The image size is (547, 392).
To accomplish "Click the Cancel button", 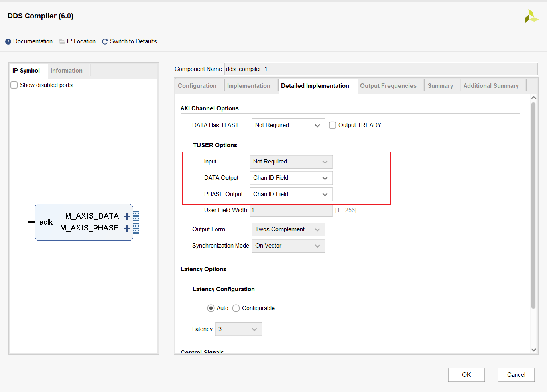I will click(516, 375).
